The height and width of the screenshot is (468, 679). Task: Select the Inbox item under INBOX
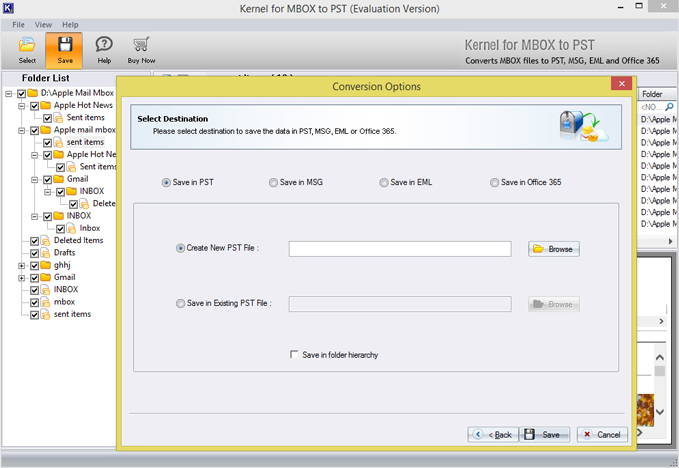coord(90,228)
